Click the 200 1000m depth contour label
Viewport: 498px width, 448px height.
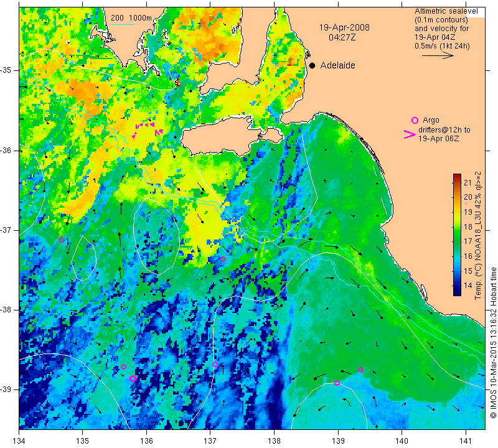coord(131,18)
